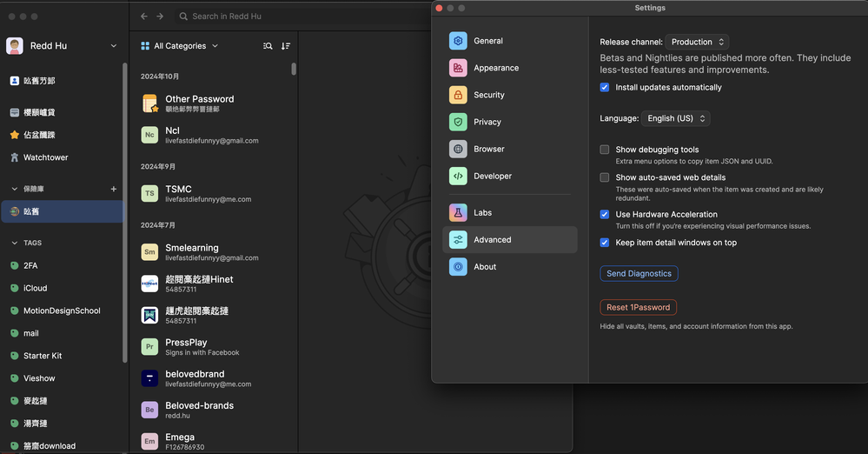Screen dimensions: 868x454
Task: Select Advanced sliders icon
Action: point(458,239)
